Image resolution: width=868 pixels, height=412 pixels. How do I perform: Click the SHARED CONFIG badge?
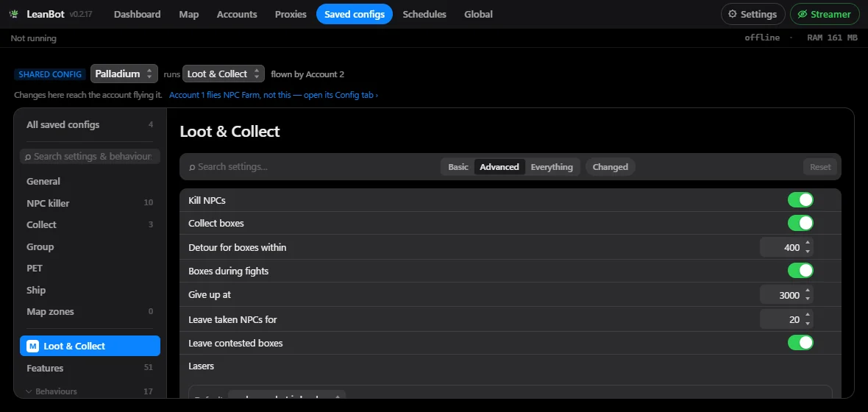point(50,74)
